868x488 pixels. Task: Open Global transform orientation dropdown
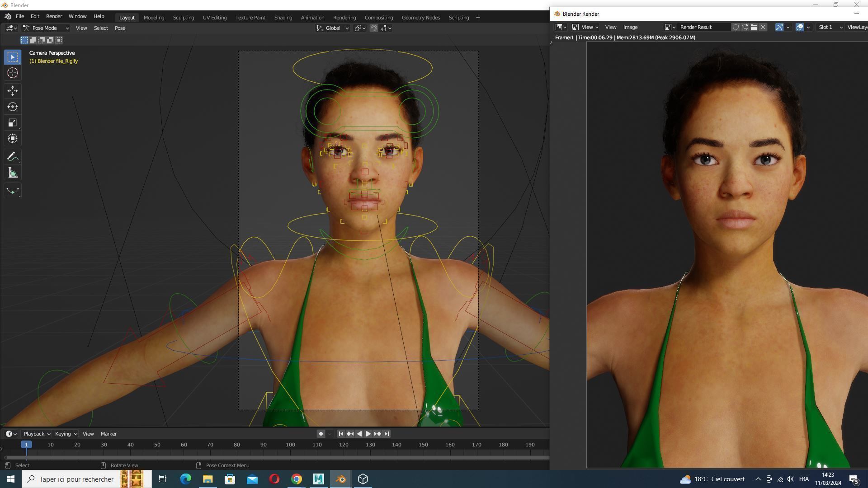tap(333, 28)
